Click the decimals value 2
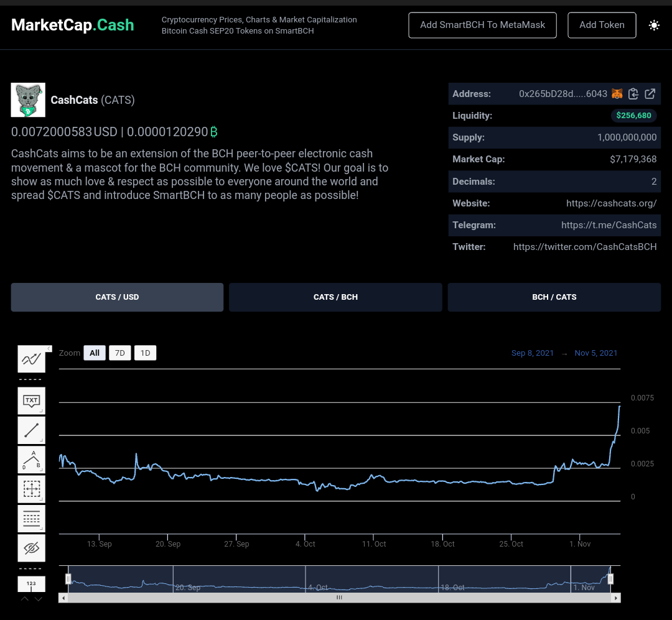The image size is (672, 620). pos(653,181)
